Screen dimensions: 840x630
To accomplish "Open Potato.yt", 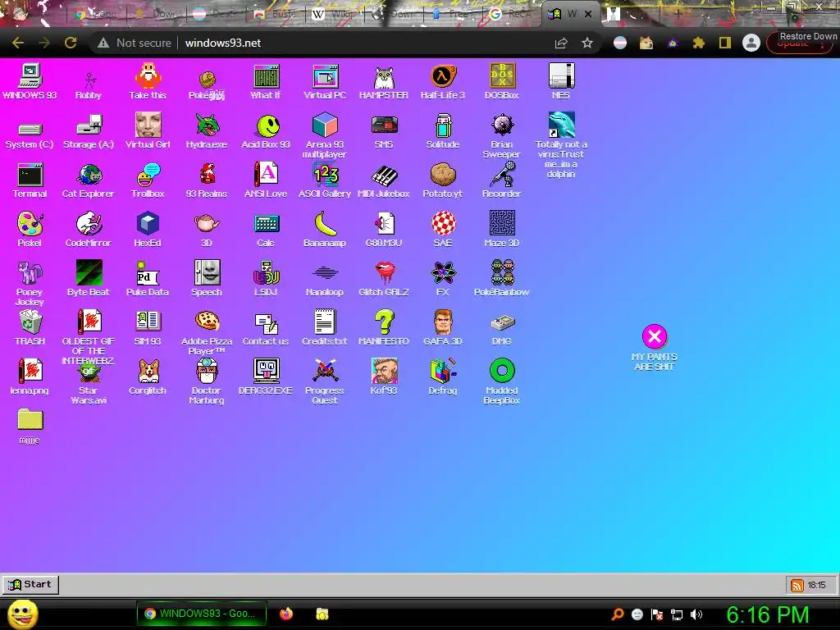I will tap(443, 175).
